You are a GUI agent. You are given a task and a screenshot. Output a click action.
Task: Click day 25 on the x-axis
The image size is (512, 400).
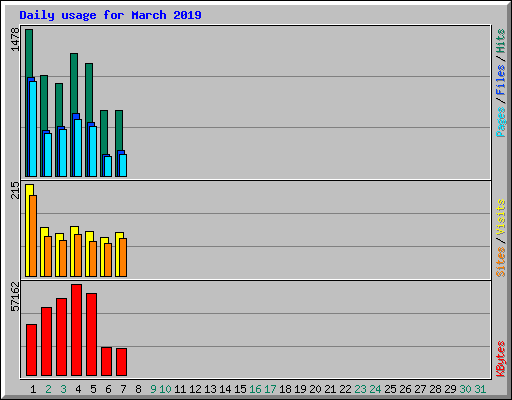[x=390, y=389]
